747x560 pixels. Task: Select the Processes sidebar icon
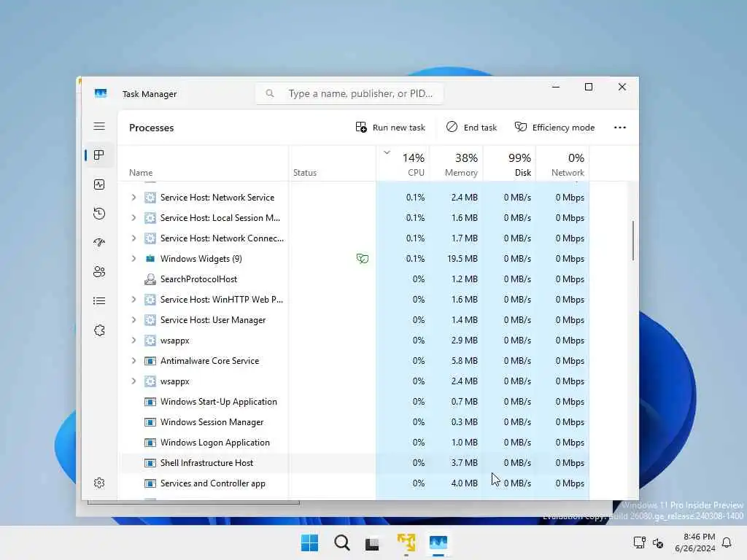(99, 155)
